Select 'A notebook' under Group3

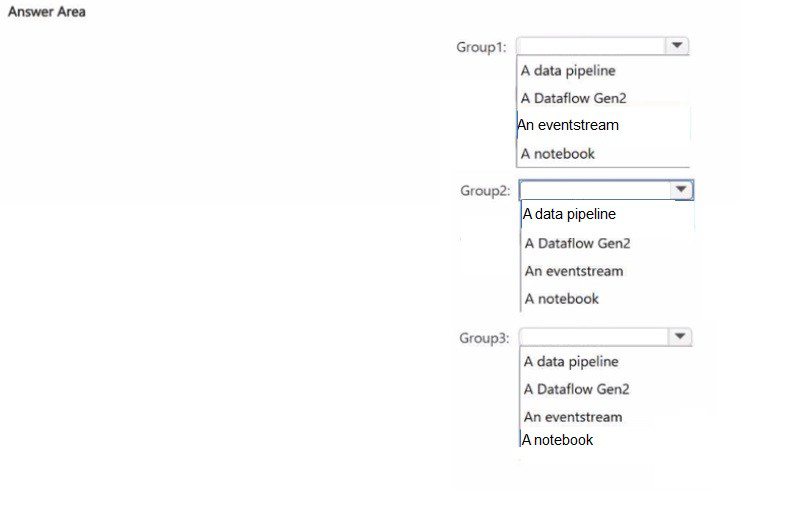(x=557, y=440)
